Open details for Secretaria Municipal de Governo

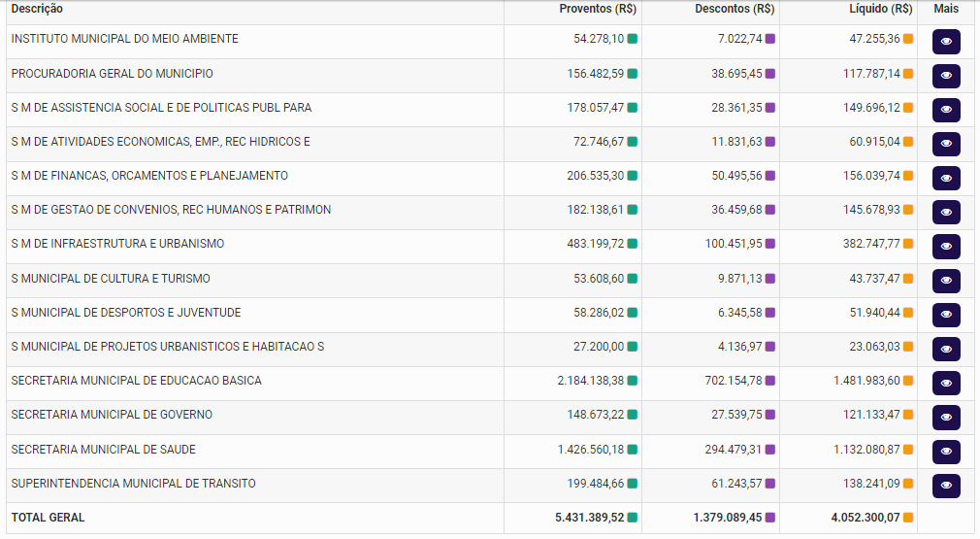point(946,418)
